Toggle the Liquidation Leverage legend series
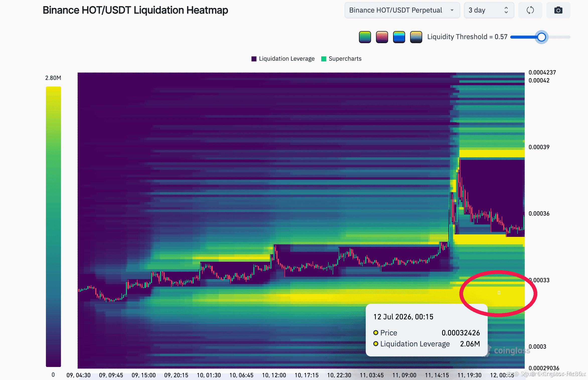This screenshot has height=380, width=588. coord(283,59)
